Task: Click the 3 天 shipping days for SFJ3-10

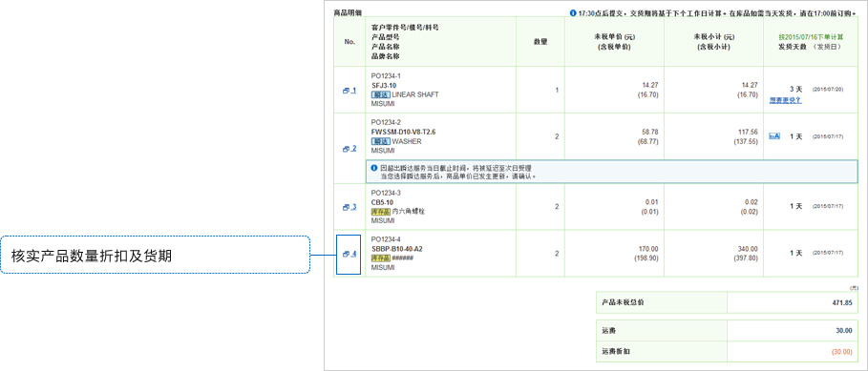Action: coord(796,89)
